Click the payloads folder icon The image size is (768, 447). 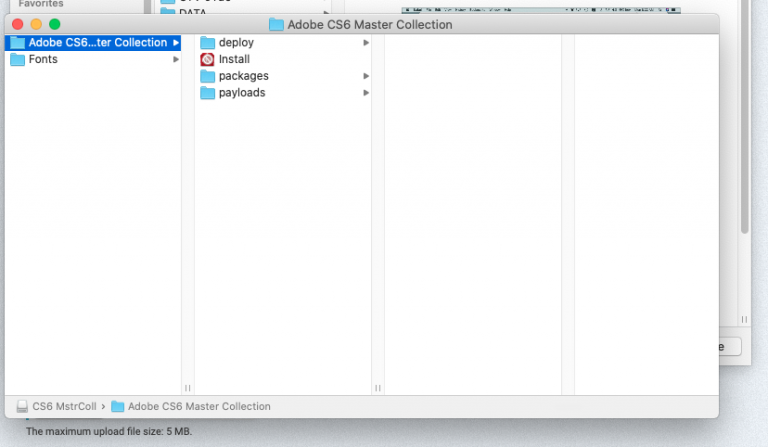tap(208, 93)
